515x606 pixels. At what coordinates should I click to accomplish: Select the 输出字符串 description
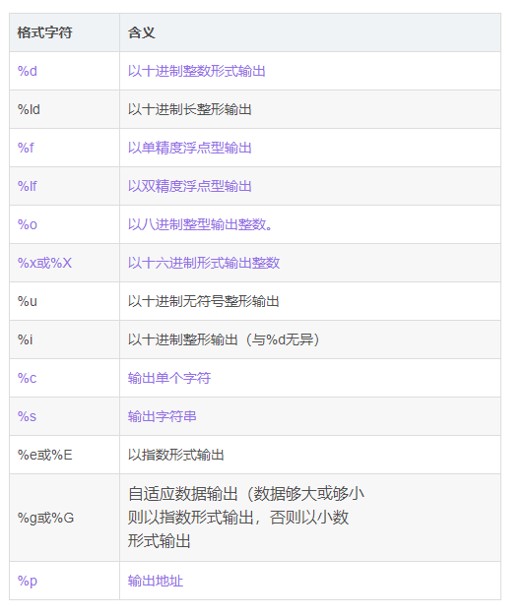click(x=162, y=416)
